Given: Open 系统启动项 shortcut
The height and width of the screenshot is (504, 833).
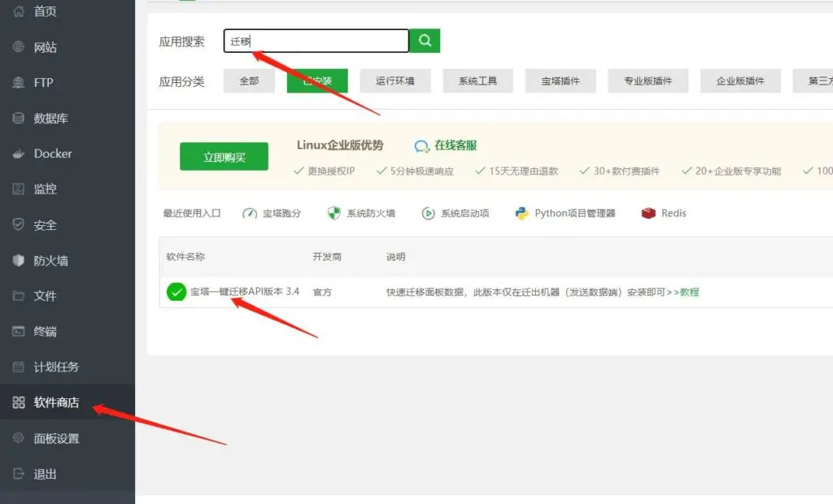Looking at the screenshot, I should click(456, 213).
